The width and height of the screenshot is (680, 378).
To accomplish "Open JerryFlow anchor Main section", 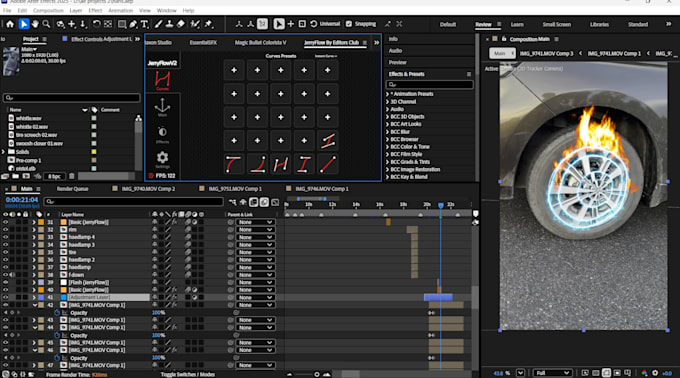I will pos(162,107).
